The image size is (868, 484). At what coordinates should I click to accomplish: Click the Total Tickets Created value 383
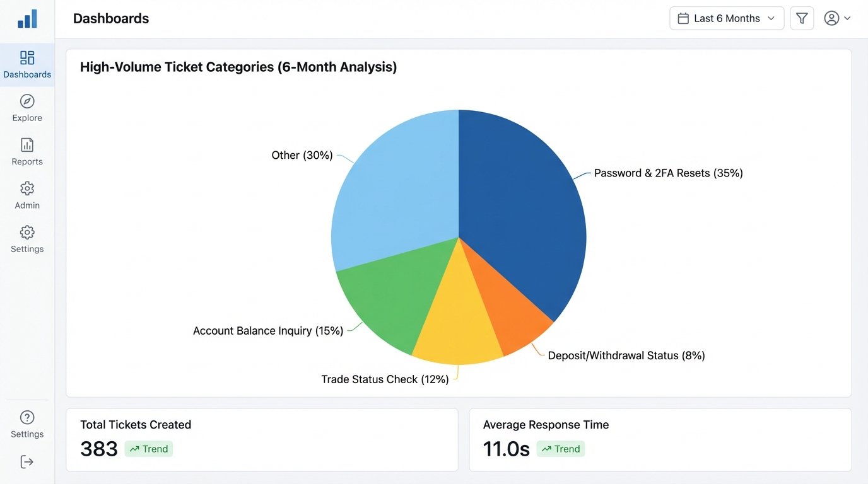(x=98, y=449)
